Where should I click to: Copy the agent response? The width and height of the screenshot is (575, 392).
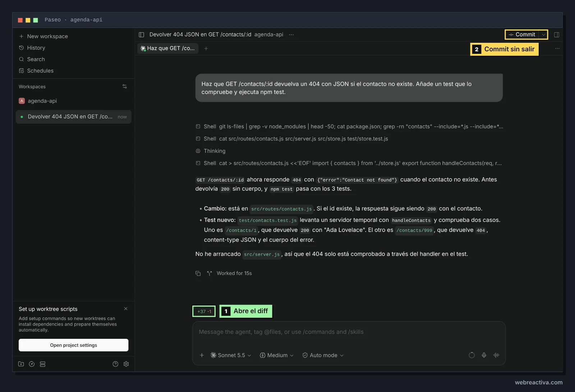[198, 274]
